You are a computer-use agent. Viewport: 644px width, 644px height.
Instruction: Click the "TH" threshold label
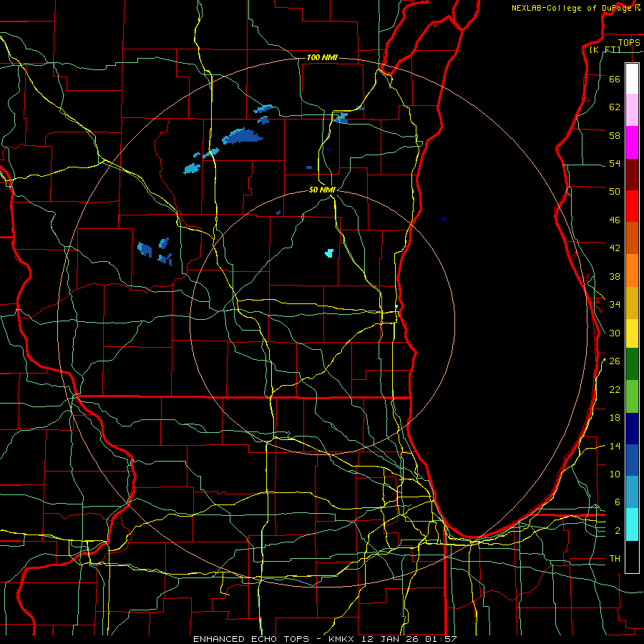tap(615, 558)
